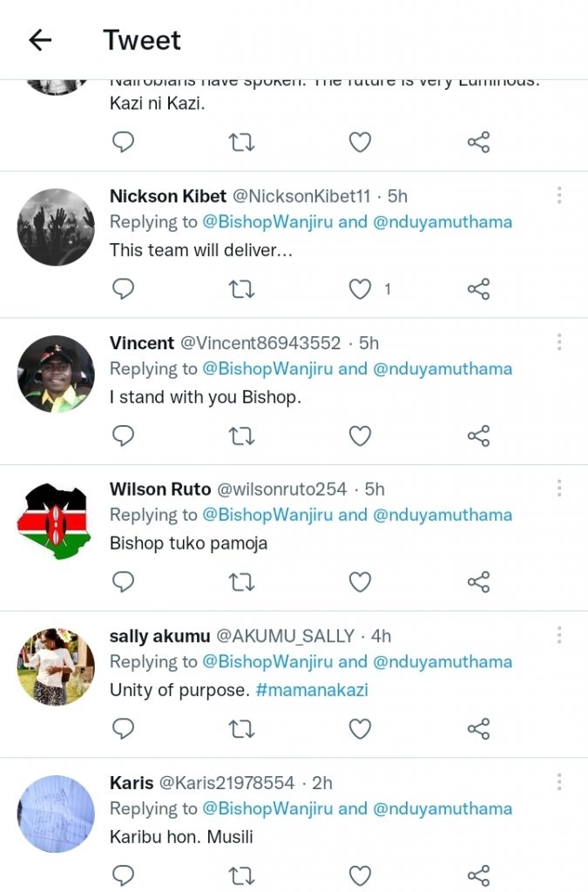Share Vincent's tweet

tap(478, 435)
